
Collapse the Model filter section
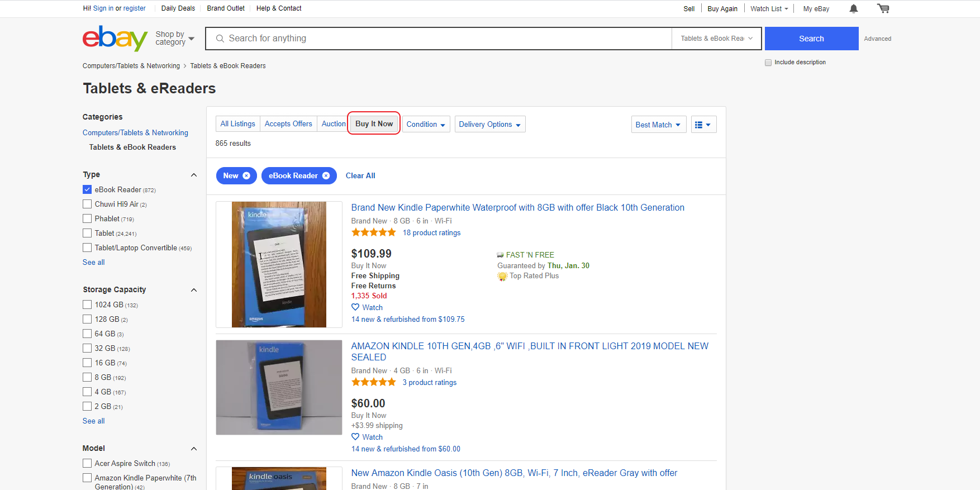point(194,449)
